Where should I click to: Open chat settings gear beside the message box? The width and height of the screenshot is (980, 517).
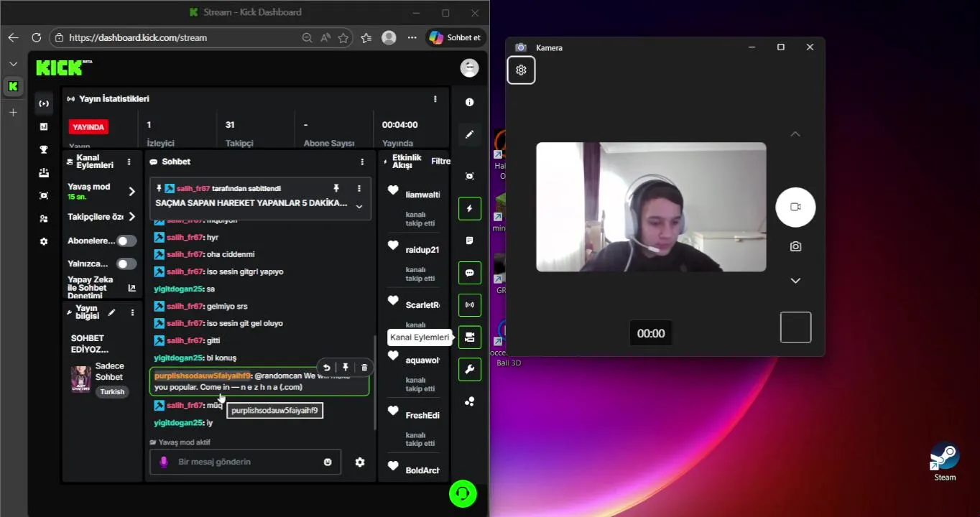click(x=360, y=462)
